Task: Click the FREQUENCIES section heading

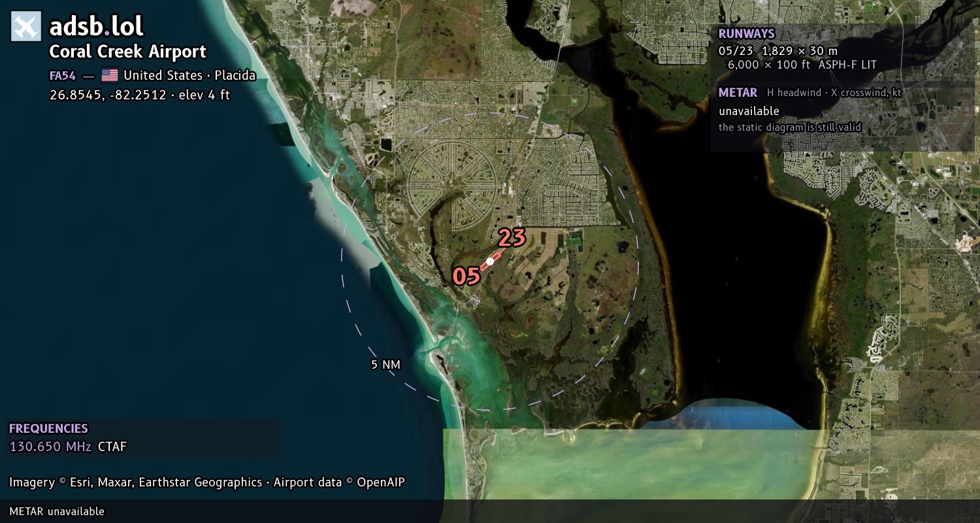Action: pyautogui.click(x=48, y=429)
